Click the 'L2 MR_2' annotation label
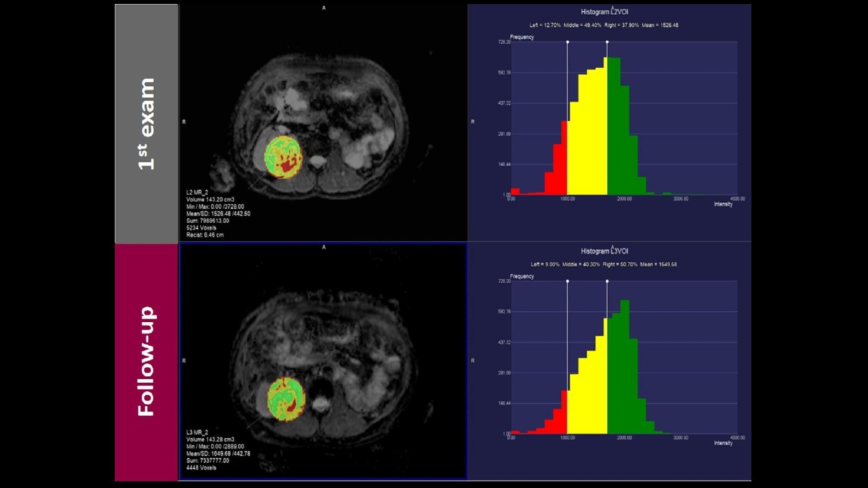 (197, 192)
